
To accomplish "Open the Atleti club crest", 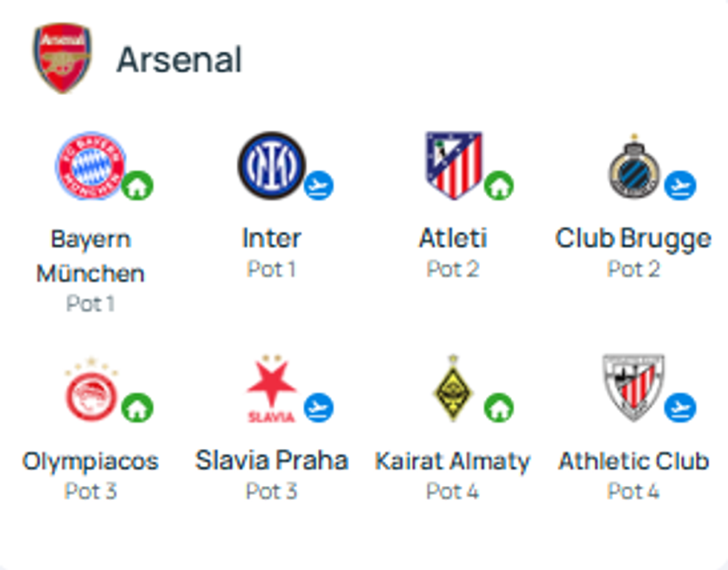I will point(453,165).
